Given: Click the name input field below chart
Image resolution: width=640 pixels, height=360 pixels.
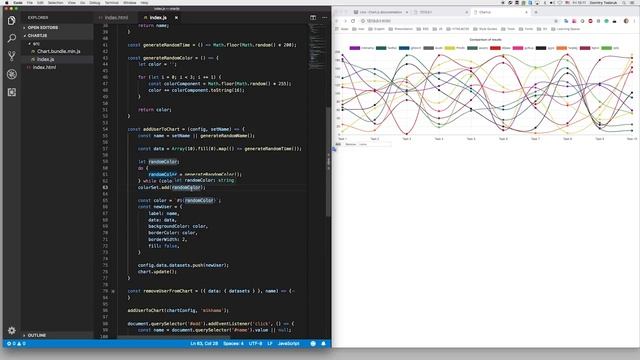Looking at the screenshot, I should point(375,144).
